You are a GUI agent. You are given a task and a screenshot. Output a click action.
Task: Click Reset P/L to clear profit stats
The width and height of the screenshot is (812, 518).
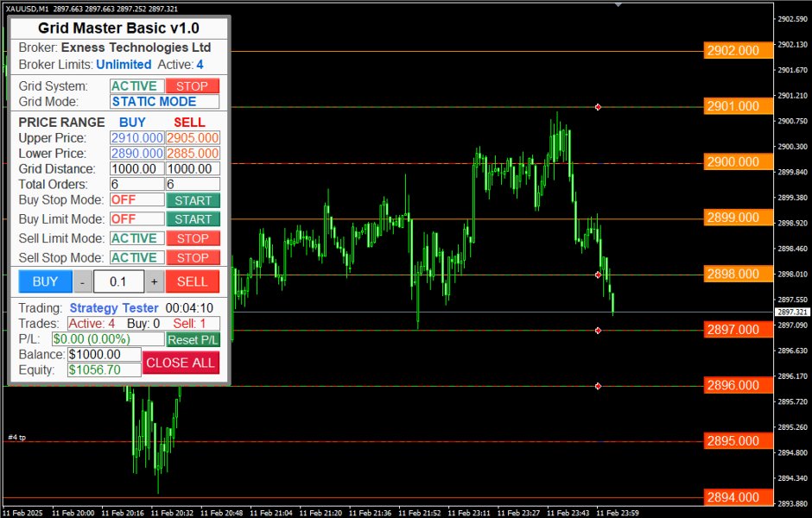point(193,340)
